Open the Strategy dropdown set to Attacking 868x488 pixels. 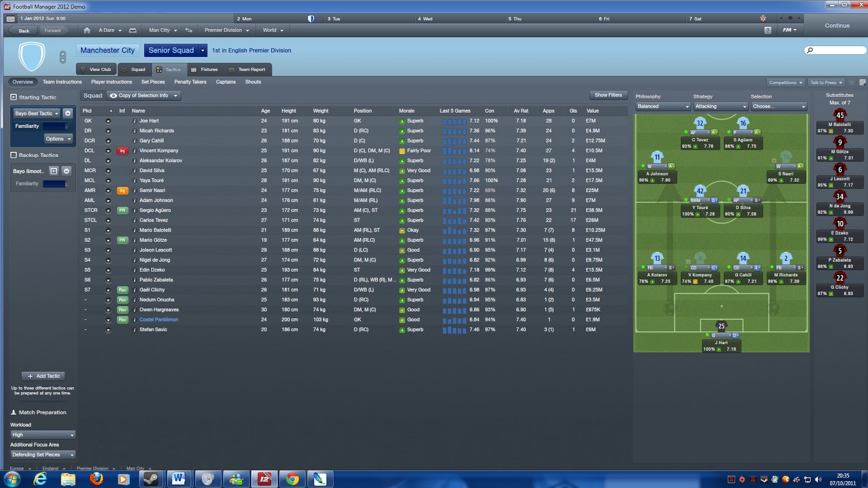[720, 106]
